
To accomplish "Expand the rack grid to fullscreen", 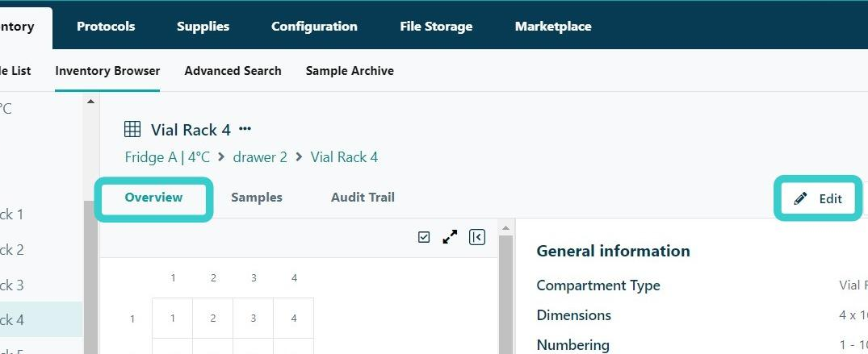I will [x=450, y=237].
